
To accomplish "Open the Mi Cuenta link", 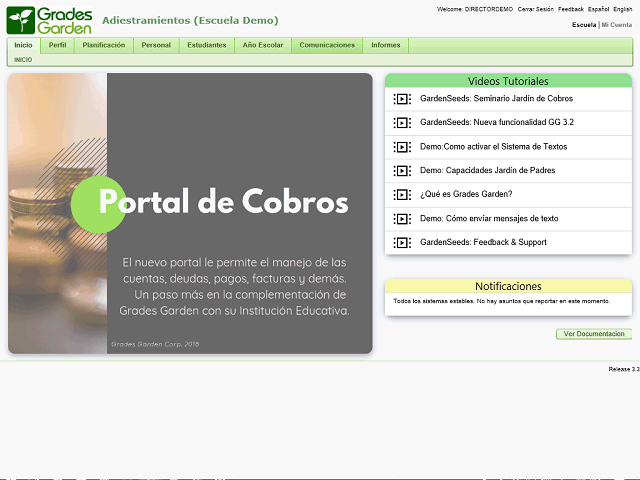I will click(x=617, y=25).
